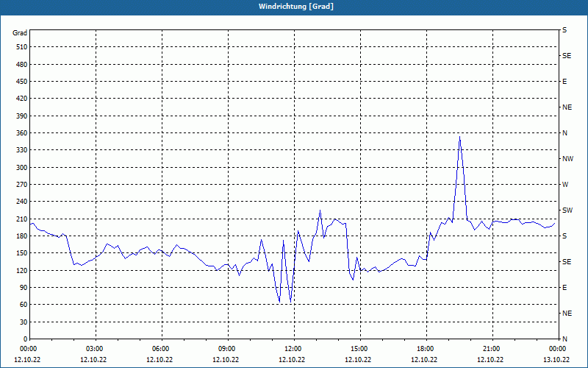Click the NW compass label
This screenshot has height=368, width=588.
(567, 159)
